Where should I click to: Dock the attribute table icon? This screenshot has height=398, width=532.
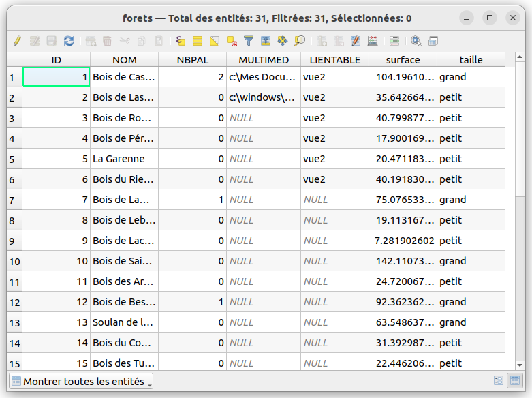click(x=433, y=42)
